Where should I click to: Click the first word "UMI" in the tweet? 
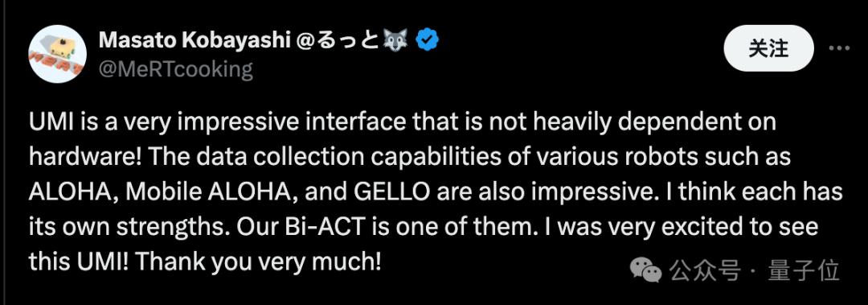(49, 123)
